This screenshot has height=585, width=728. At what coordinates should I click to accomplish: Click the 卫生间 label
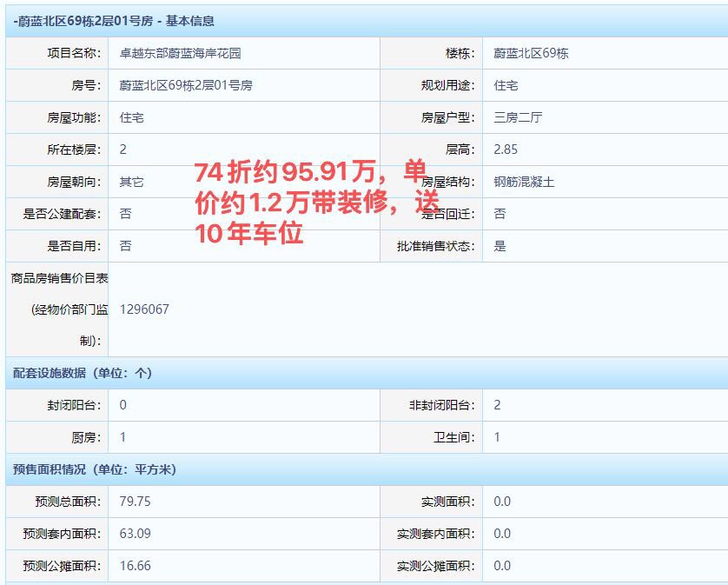coord(454,437)
